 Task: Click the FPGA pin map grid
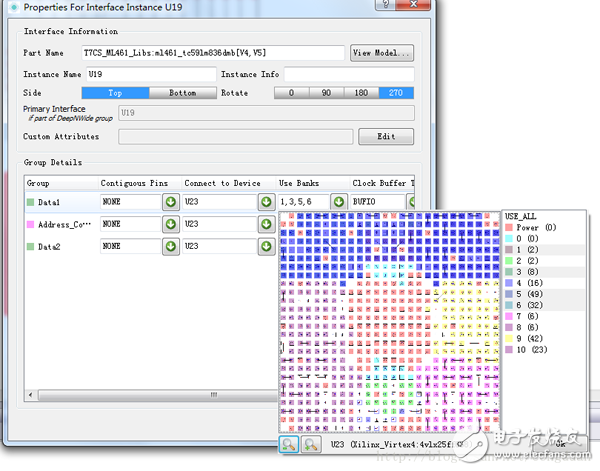tap(389, 322)
